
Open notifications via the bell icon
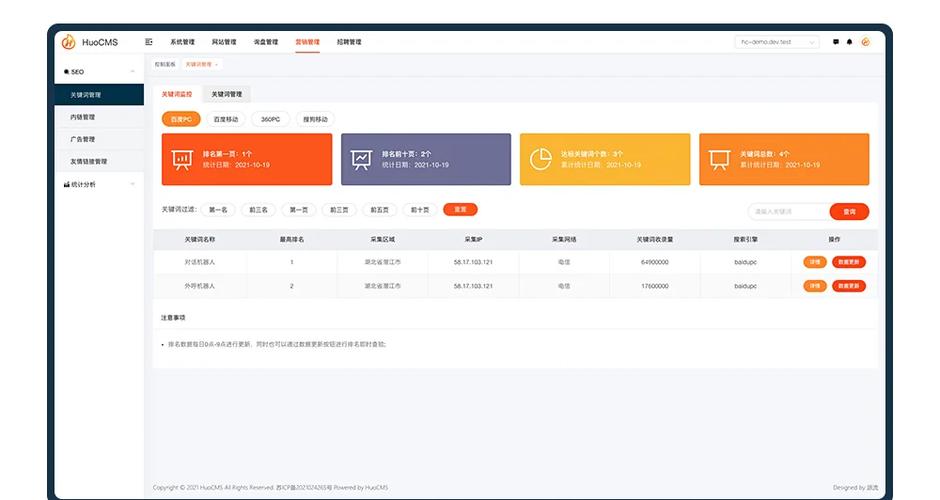pos(849,42)
